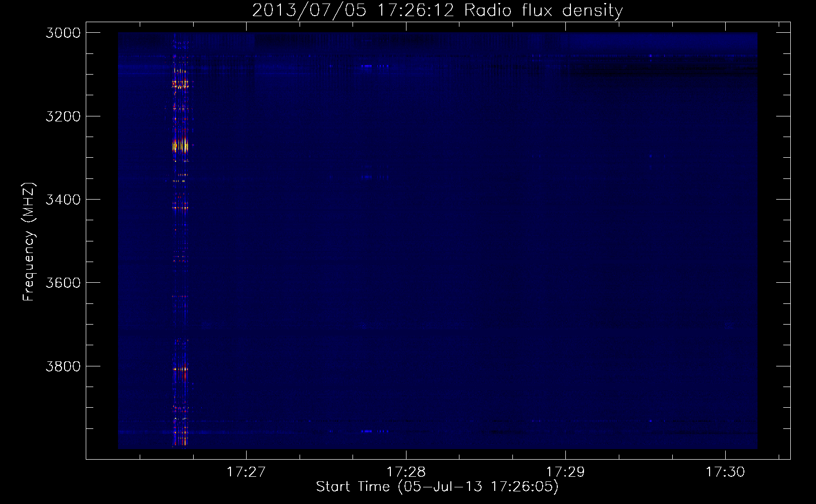Image resolution: width=816 pixels, height=504 pixels.
Task: Click the 17:30 time axis label
Action: 725,472
